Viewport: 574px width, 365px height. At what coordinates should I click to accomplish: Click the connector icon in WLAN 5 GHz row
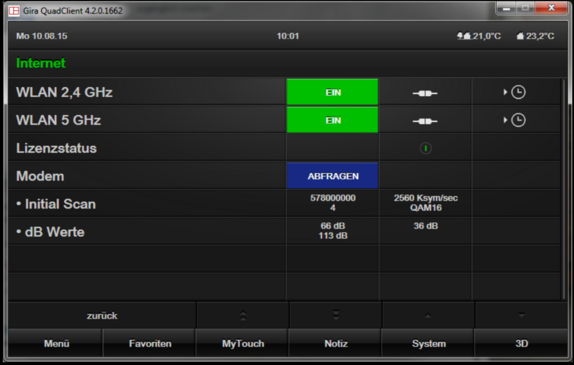425,121
